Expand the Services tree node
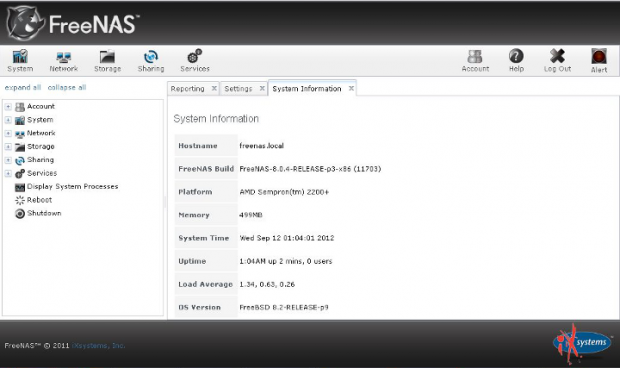This screenshot has height=368, width=620. coord(8,174)
